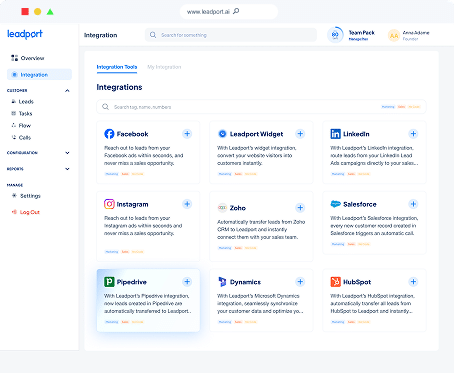Image resolution: width=454 pixels, height=373 pixels.
Task: Click the Dynamics logo icon
Action: (222, 282)
